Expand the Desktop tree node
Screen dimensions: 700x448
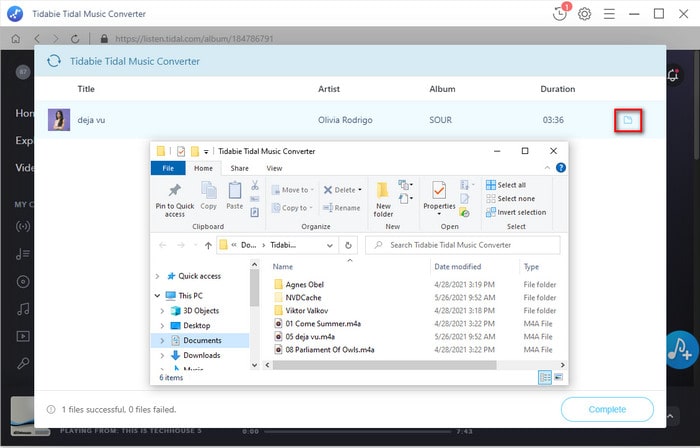coord(162,325)
